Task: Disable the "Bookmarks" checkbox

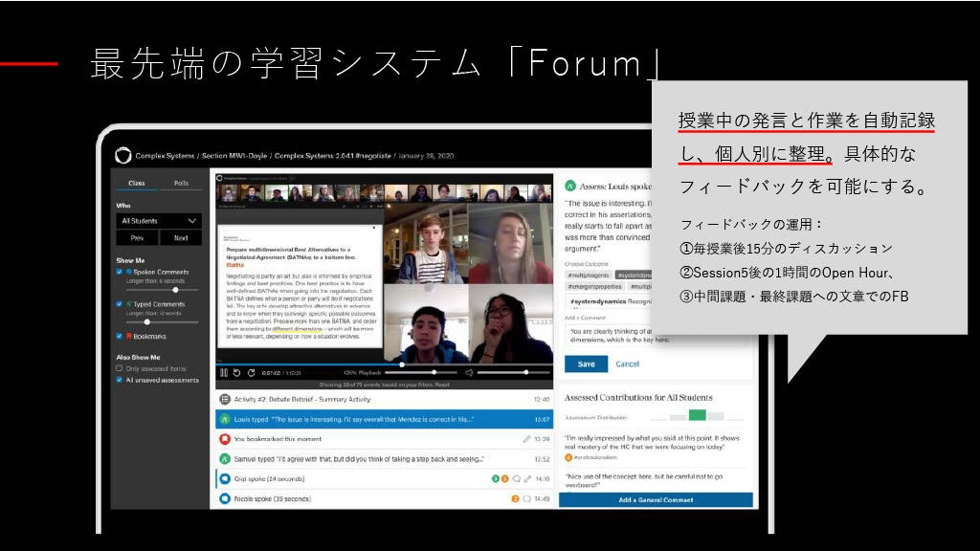Action: click(x=121, y=336)
